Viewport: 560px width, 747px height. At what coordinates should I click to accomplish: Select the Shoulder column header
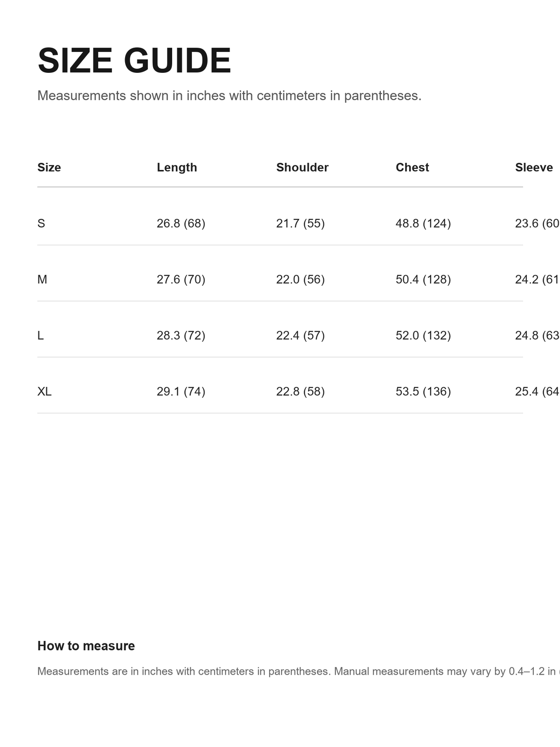point(302,167)
